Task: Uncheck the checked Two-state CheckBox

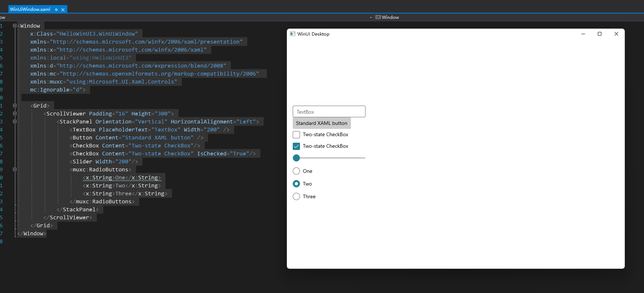Action: [296, 146]
